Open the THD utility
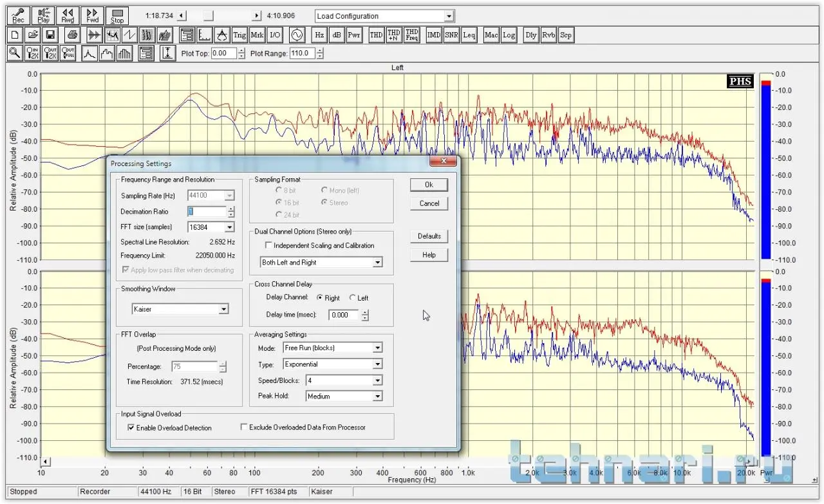Image resolution: width=824 pixels, height=504 pixels. 376,35
